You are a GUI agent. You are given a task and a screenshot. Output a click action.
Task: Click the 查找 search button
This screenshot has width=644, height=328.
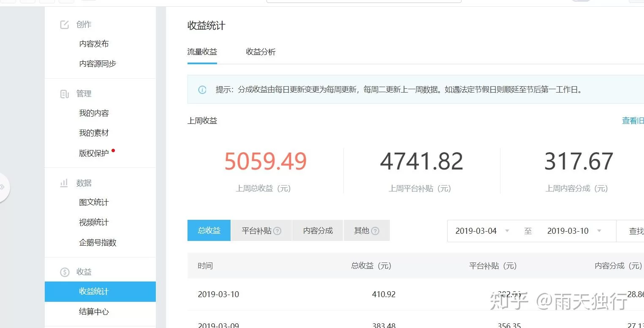[x=636, y=231]
